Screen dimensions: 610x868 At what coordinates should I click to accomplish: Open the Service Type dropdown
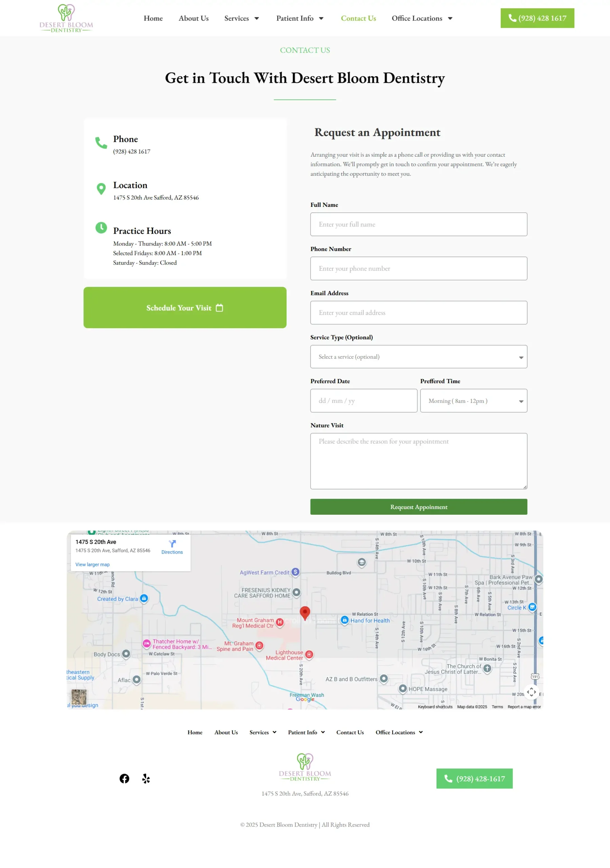click(x=419, y=356)
